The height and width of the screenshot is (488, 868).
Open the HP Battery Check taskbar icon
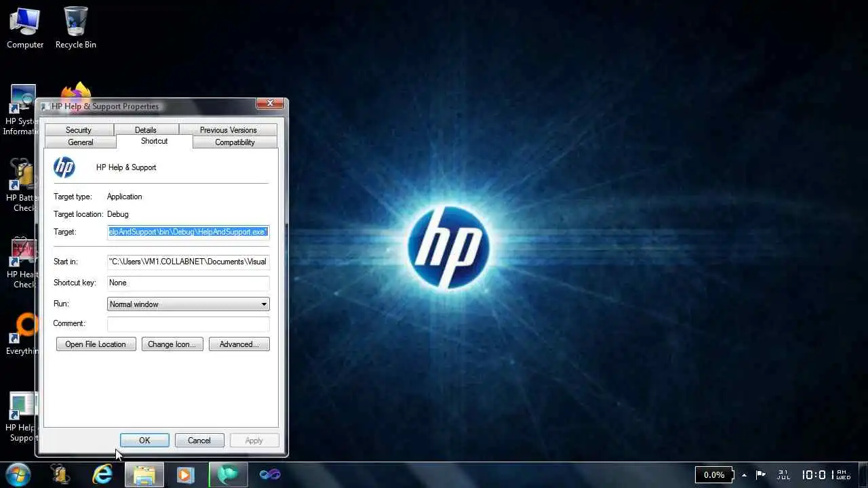[60, 474]
